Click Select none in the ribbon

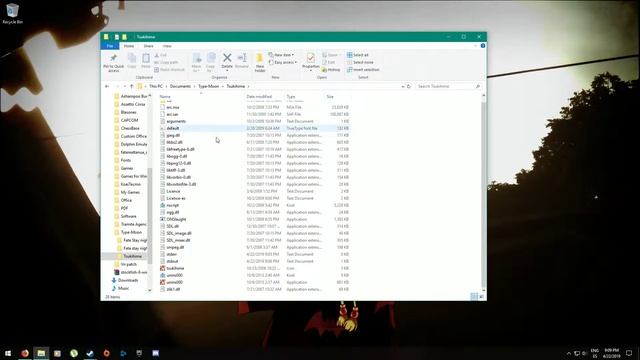pos(360,62)
